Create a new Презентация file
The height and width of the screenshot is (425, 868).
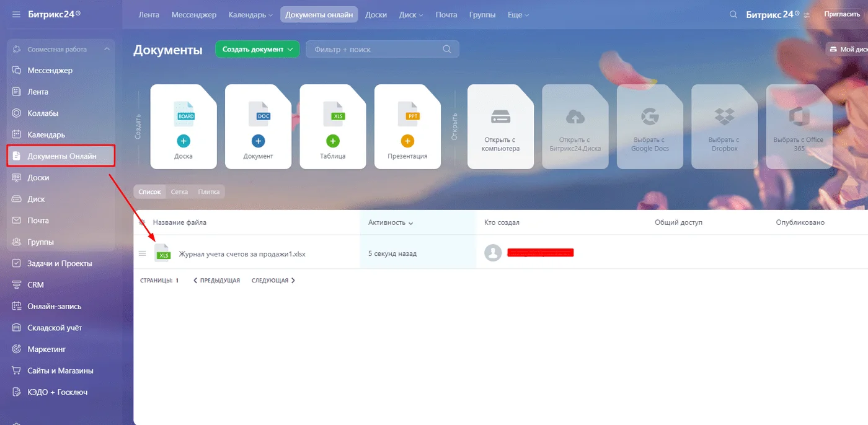click(407, 126)
